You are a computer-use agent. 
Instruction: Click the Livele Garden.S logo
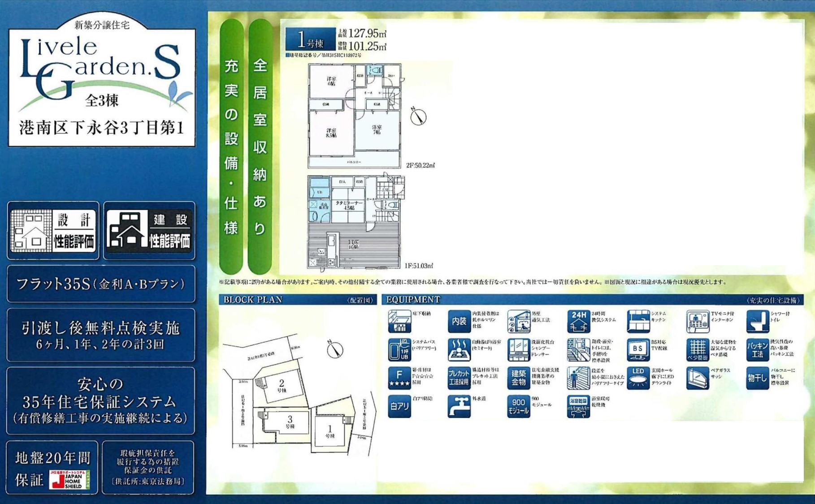pyautogui.click(x=101, y=69)
